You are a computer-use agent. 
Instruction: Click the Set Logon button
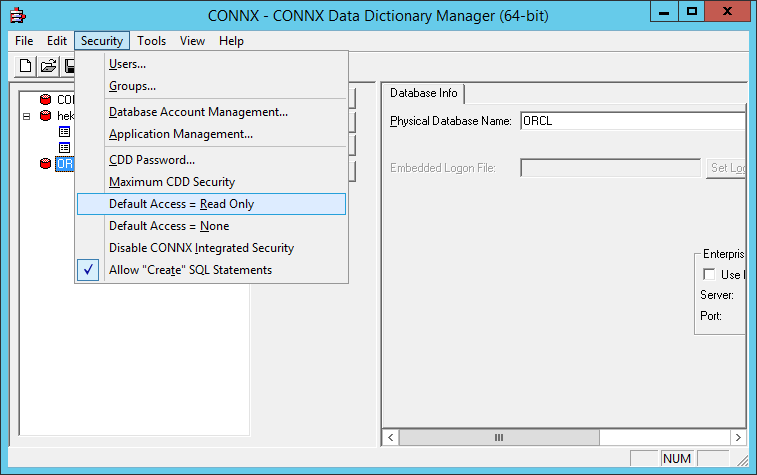(726, 168)
